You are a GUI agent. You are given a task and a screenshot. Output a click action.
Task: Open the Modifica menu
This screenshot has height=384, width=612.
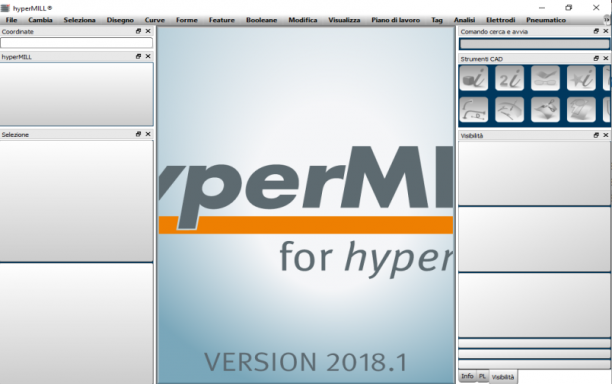pos(303,20)
